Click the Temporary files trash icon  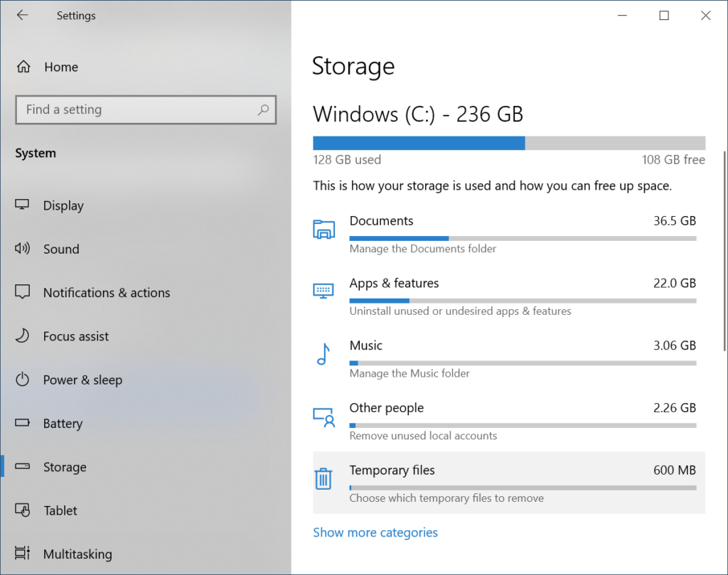click(323, 478)
